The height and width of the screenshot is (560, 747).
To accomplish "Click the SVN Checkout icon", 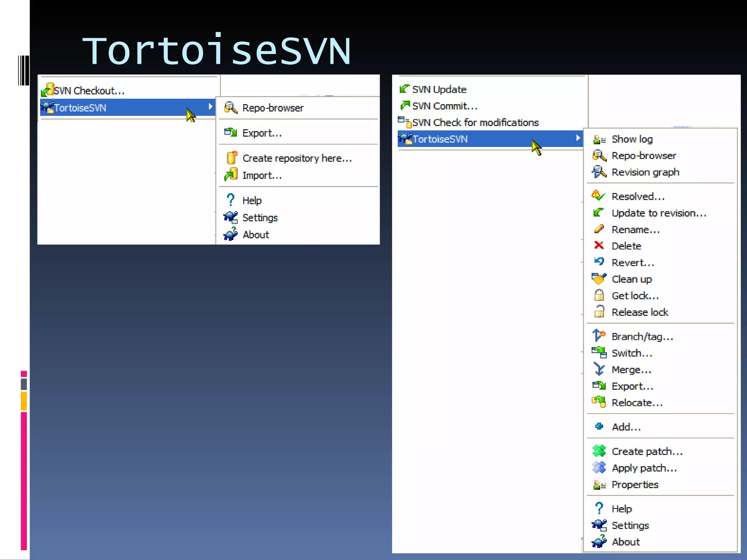I will click(x=47, y=90).
